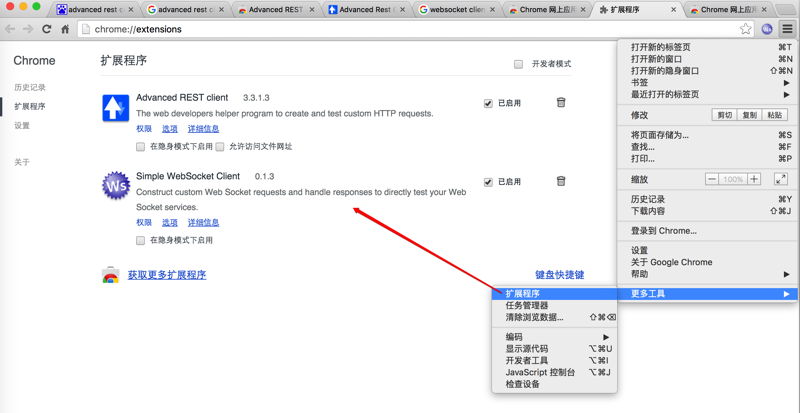800x413 pixels.
Task: Switch to the last Chrome 网上应用 tab
Action: [727, 10]
